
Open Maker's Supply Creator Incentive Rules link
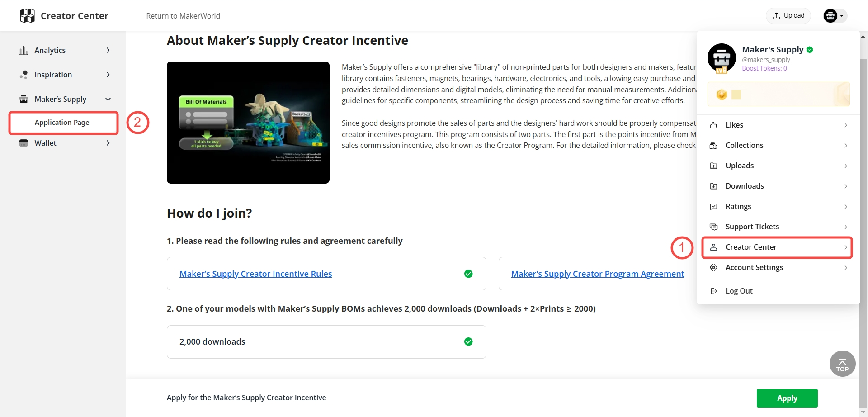(x=256, y=274)
